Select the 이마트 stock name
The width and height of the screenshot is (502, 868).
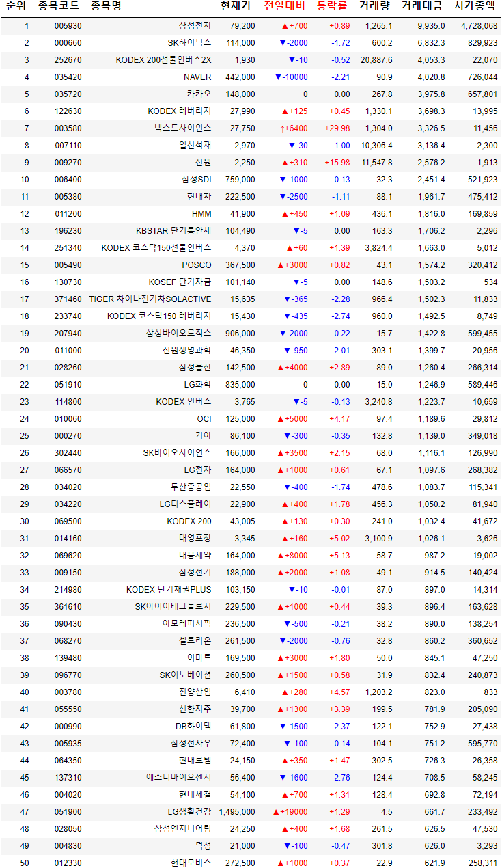(x=199, y=658)
